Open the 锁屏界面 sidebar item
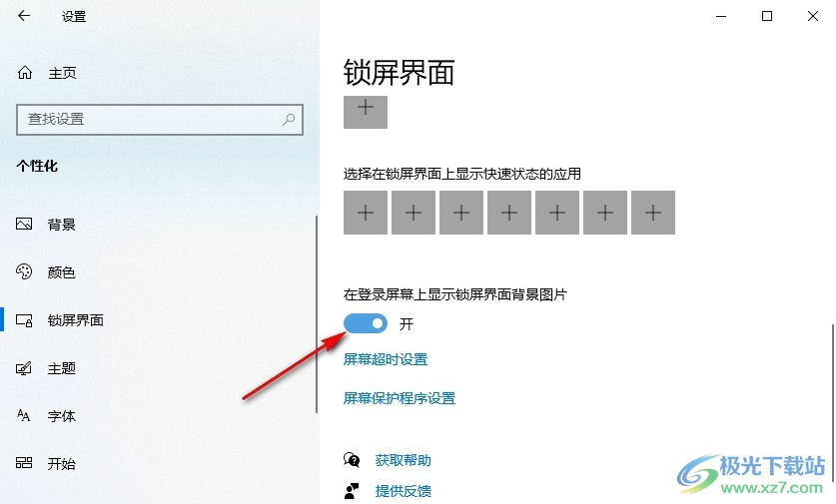836x504 pixels. point(160,320)
